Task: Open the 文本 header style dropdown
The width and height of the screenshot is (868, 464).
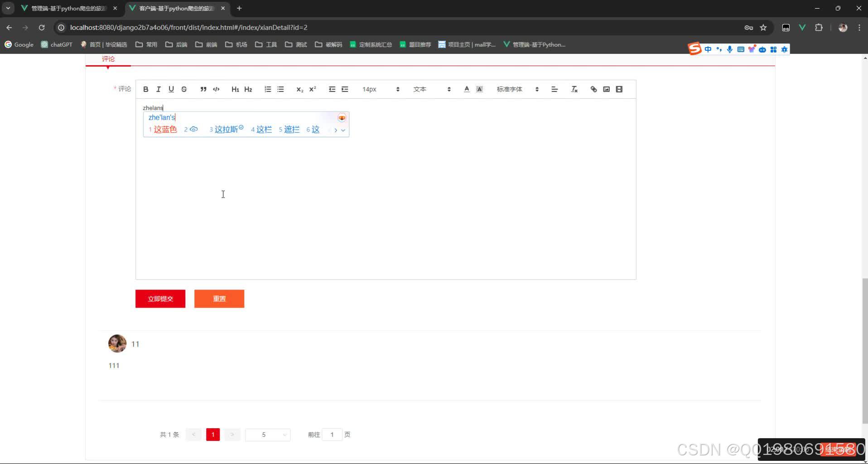Action: 432,89
